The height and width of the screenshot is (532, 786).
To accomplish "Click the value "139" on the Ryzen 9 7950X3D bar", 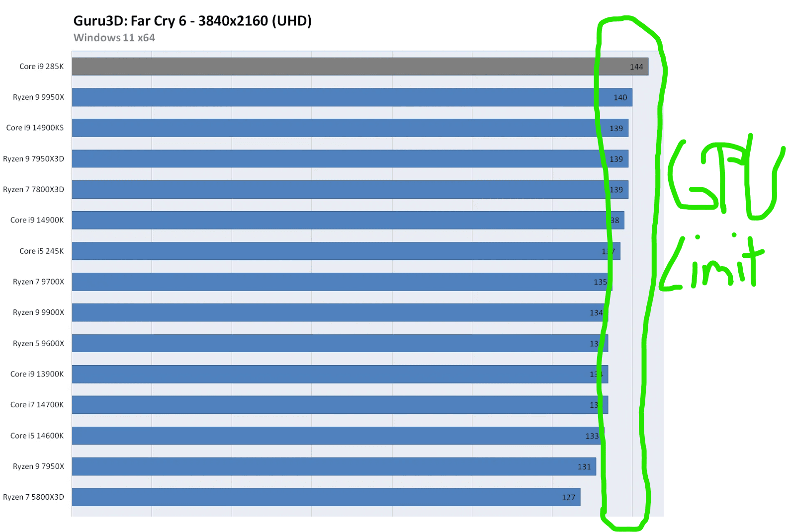I will tap(616, 159).
